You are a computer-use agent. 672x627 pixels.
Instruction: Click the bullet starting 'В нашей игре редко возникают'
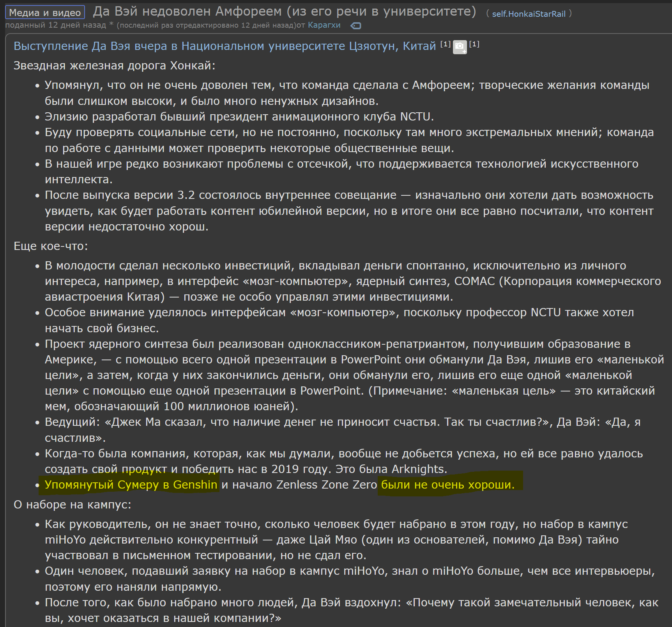click(341, 172)
